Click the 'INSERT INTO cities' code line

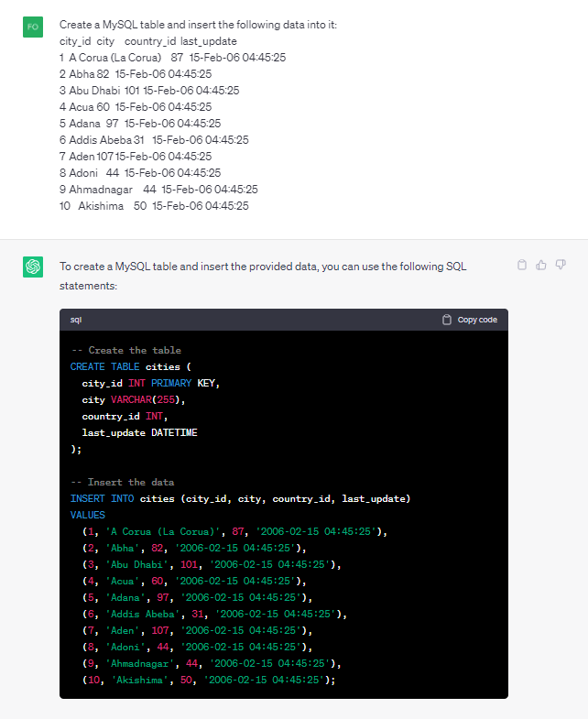coord(240,499)
